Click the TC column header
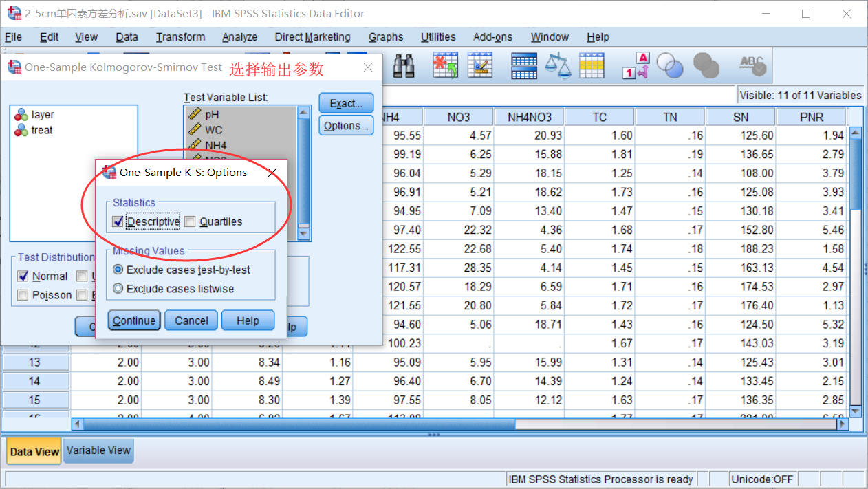 (x=600, y=117)
